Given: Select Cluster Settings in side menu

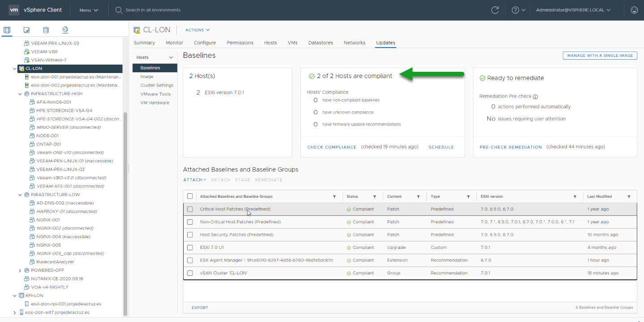Looking at the screenshot, I should tap(157, 85).
